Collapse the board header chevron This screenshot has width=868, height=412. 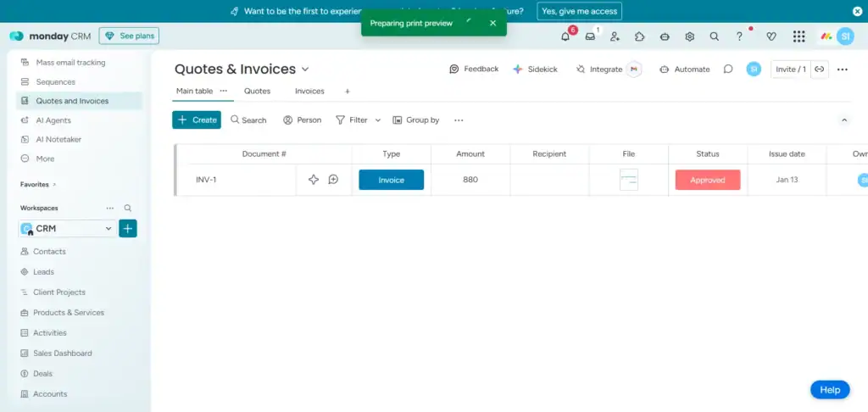point(844,120)
